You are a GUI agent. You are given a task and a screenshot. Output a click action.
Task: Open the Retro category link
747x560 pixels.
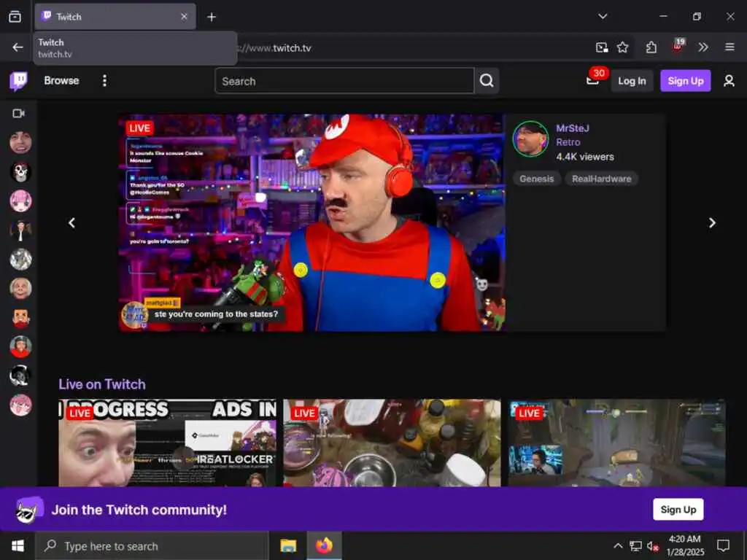pyautogui.click(x=568, y=142)
